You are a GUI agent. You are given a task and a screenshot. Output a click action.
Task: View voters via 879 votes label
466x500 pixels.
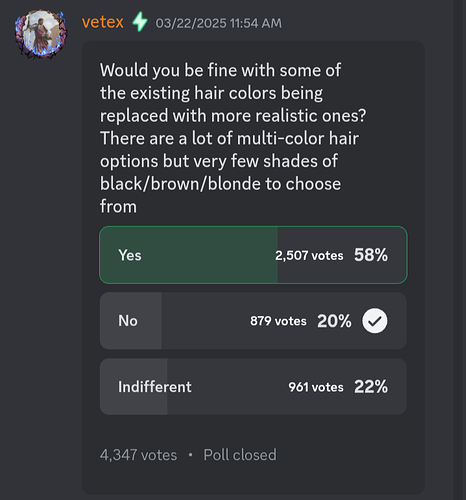[x=278, y=321]
